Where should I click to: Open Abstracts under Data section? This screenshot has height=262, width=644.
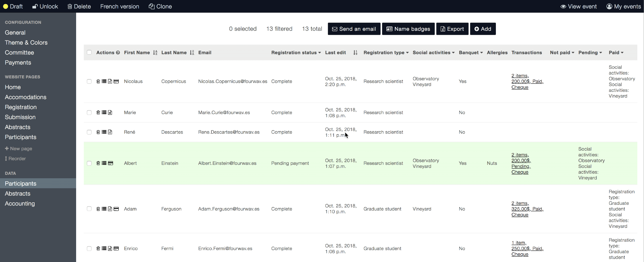click(x=17, y=194)
